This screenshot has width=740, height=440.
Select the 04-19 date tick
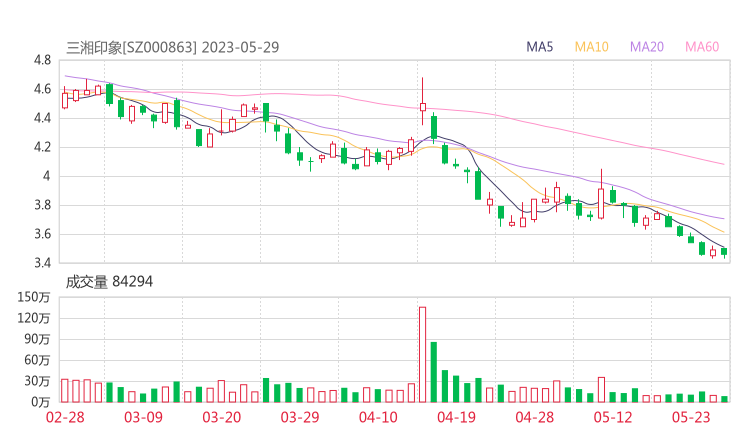click(456, 417)
